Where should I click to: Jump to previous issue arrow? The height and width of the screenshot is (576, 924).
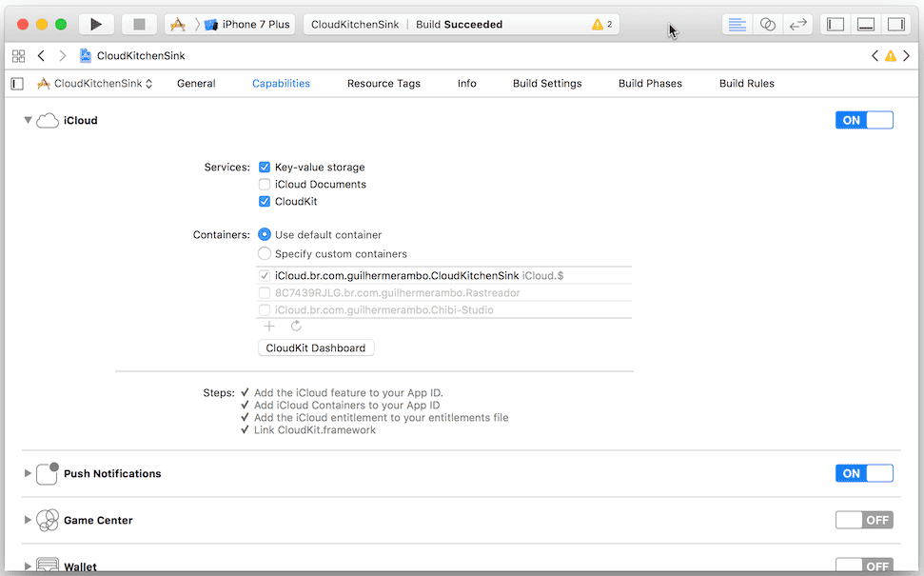pos(875,56)
